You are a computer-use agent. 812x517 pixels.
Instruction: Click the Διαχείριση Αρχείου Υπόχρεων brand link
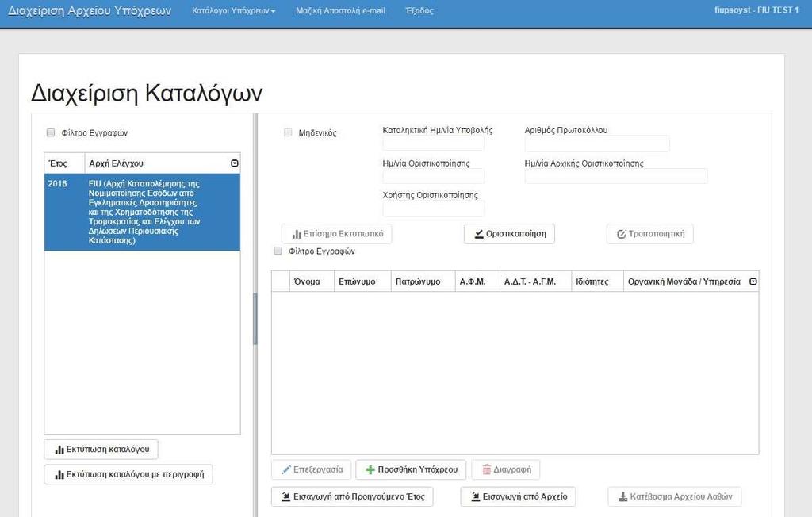(90, 11)
